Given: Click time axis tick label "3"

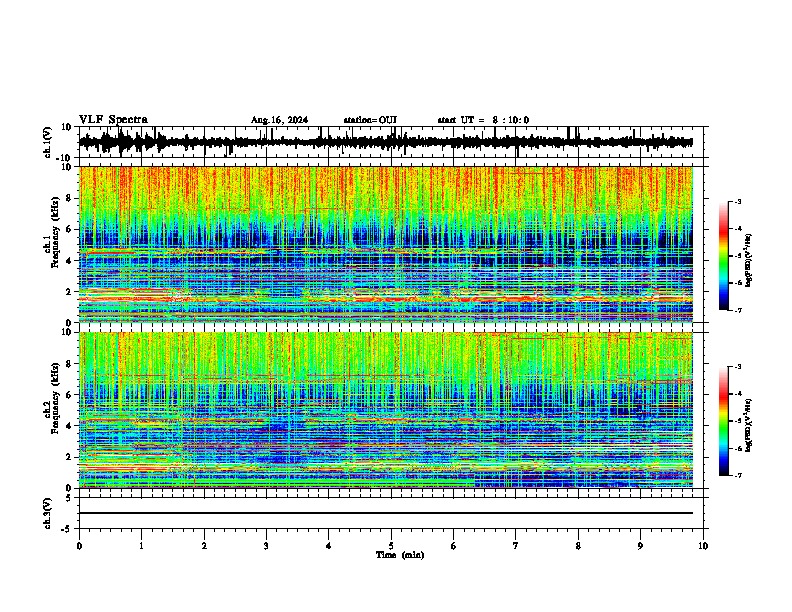Looking at the screenshot, I should click(x=266, y=546).
